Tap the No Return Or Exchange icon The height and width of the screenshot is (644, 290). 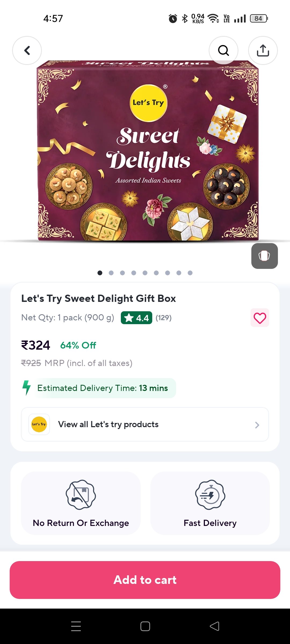81,495
